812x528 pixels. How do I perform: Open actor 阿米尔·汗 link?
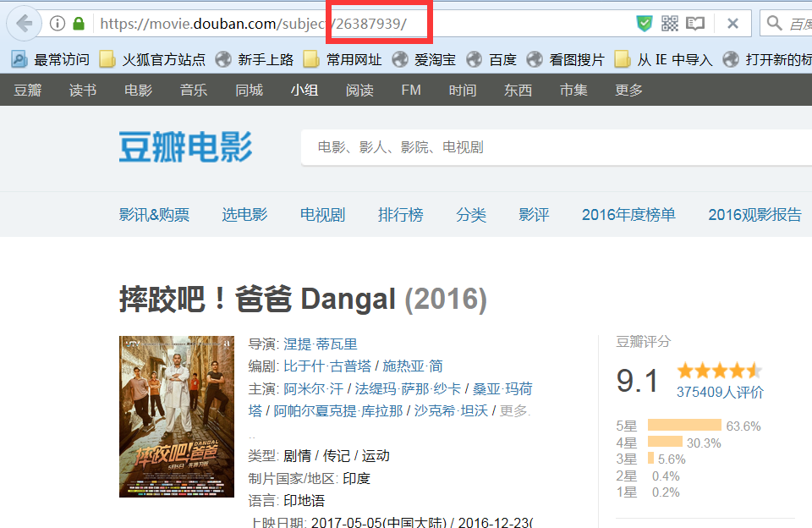point(313,388)
